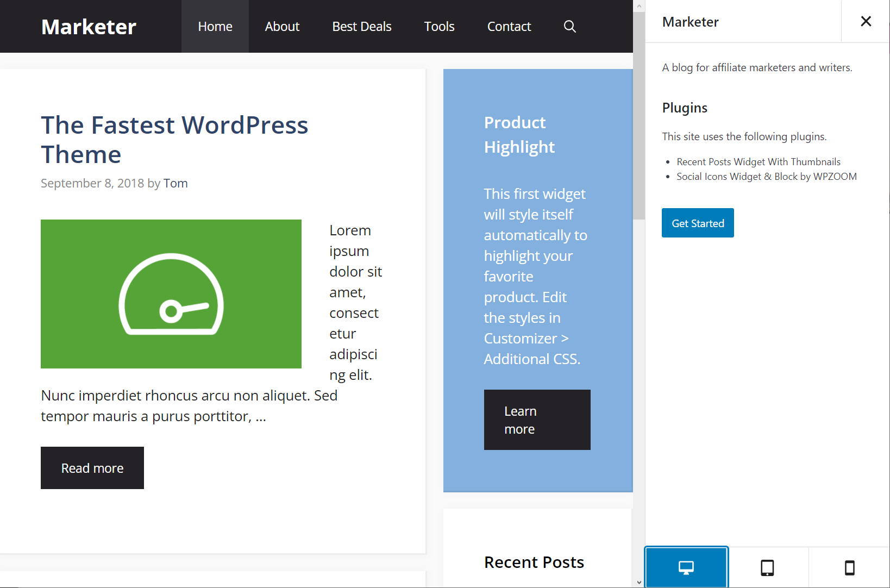Open the Best Deals menu entry
890x588 pixels.
(x=361, y=26)
